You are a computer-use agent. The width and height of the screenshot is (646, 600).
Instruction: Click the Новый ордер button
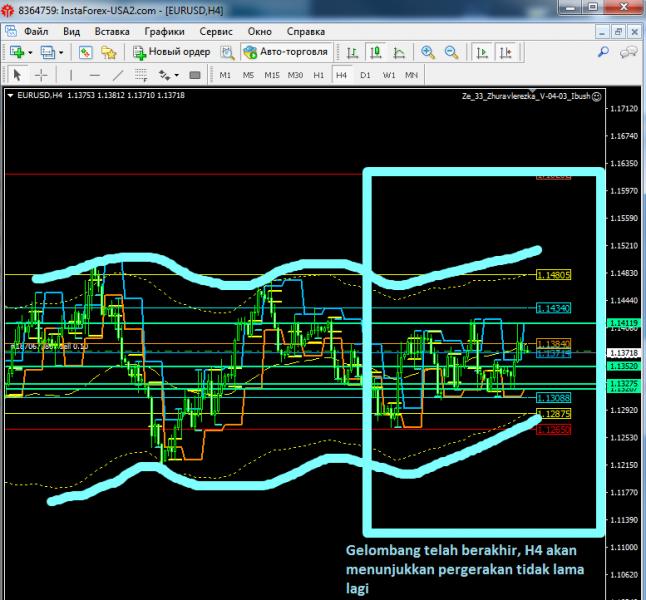pyautogui.click(x=171, y=52)
